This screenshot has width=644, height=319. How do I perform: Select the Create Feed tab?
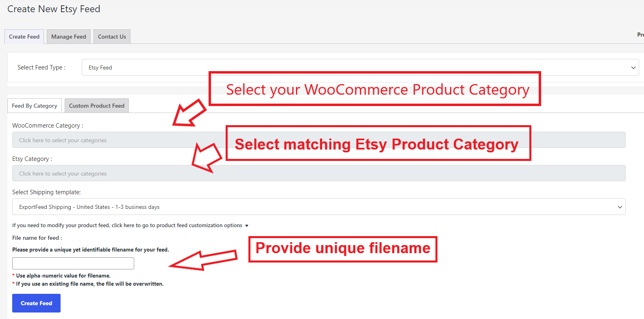pos(24,36)
